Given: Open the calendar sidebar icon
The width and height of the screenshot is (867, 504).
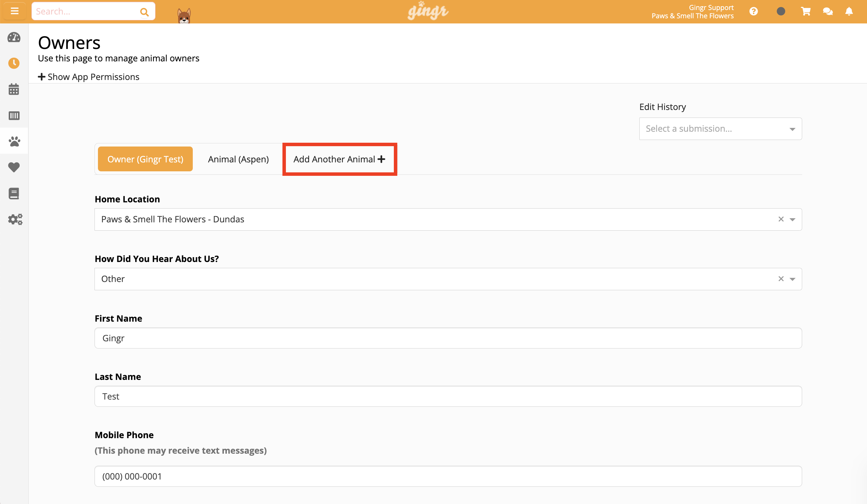Looking at the screenshot, I should click(x=14, y=89).
